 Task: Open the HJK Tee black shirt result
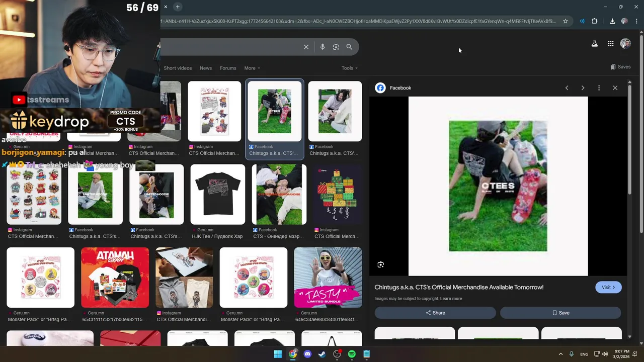[217, 195]
